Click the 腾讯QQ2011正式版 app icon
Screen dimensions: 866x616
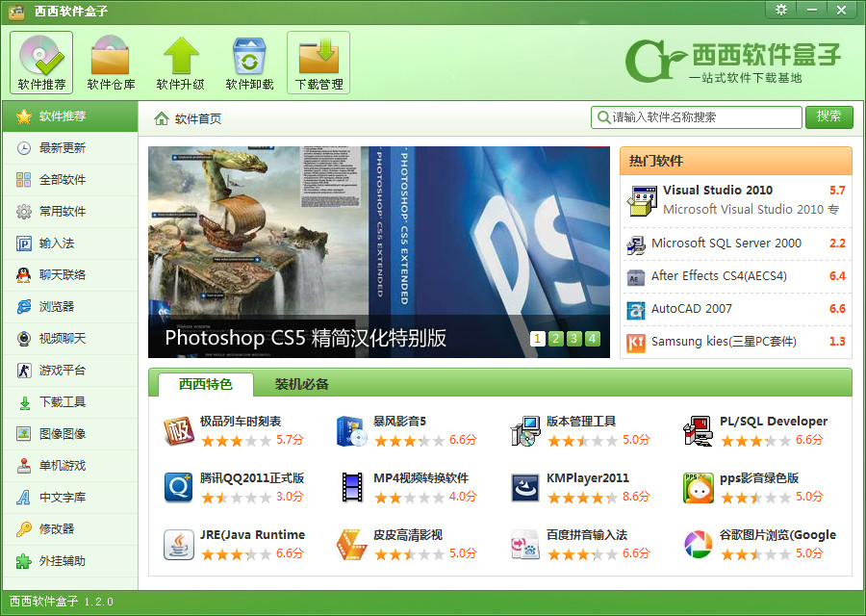[178, 488]
